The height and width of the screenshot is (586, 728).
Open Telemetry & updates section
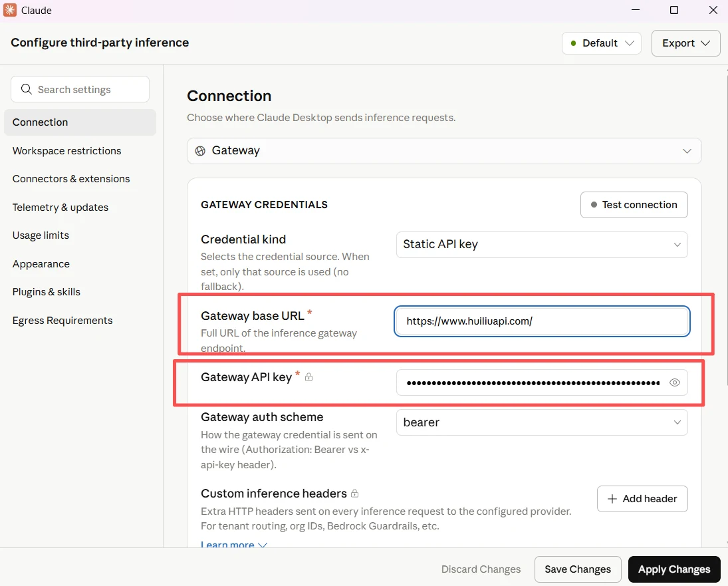click(x=61, y=207)
